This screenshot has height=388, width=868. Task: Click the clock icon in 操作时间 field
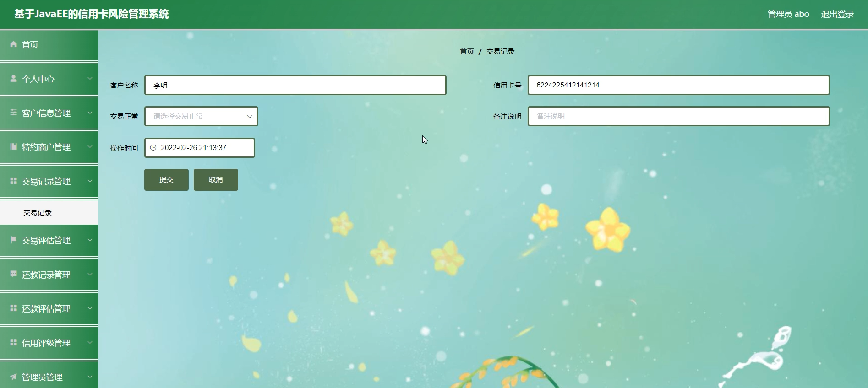(153, 148)
